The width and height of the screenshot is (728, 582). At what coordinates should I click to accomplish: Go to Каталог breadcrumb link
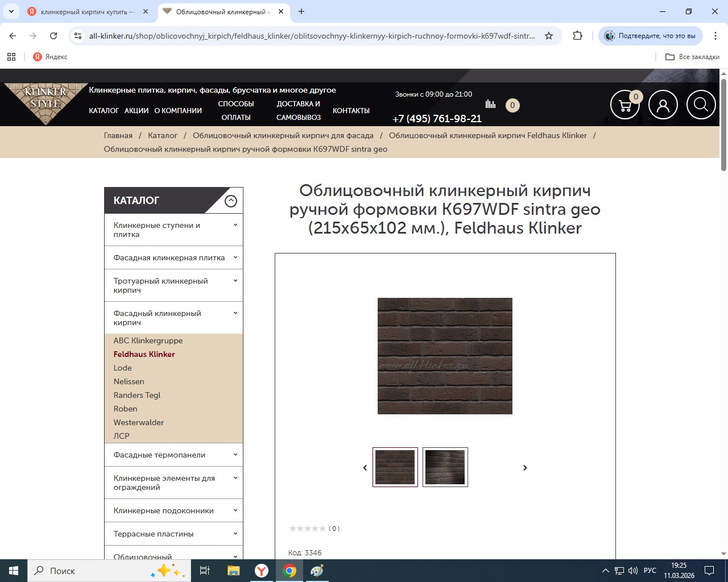[x=163, y=135]
